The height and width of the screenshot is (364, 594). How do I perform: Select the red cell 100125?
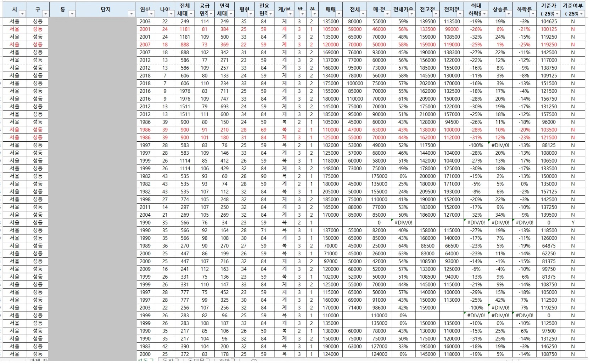point(549,29)
